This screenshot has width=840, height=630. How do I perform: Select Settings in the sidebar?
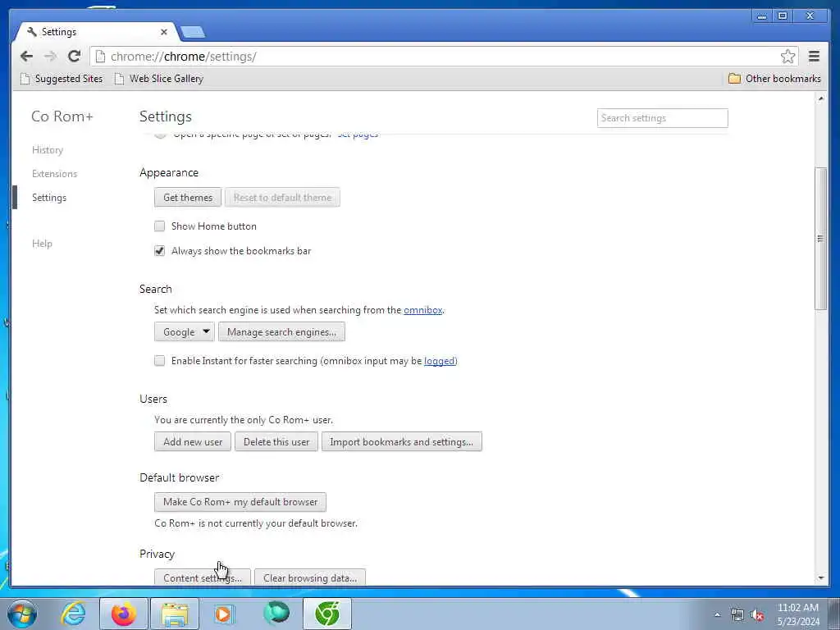[x=49, y=198]
